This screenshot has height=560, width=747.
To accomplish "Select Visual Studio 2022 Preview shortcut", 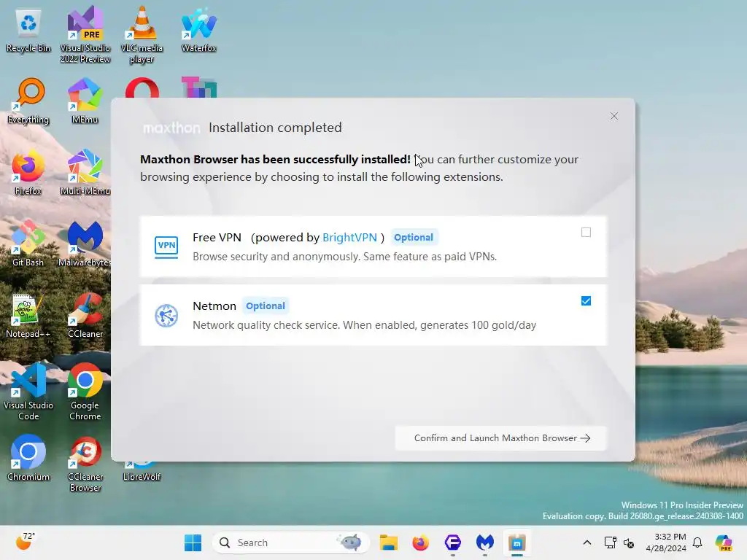I will (x=85, y=35).
